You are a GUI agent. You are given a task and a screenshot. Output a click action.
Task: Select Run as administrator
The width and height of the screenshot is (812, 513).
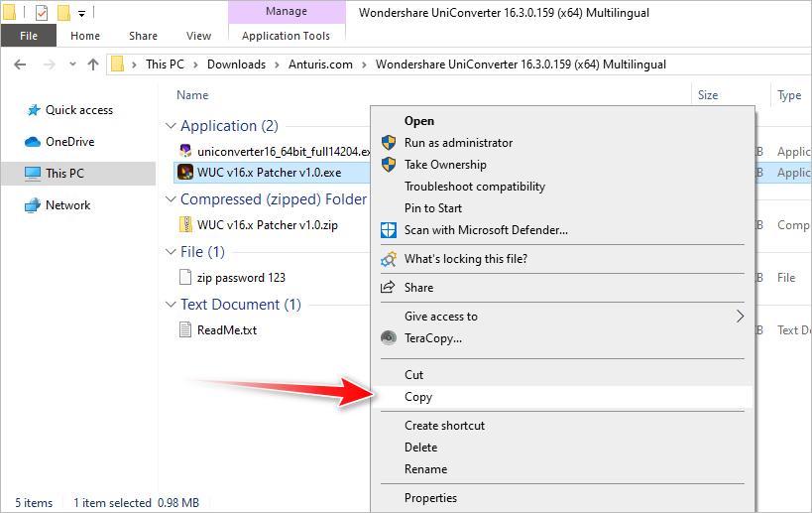(458, 143)
